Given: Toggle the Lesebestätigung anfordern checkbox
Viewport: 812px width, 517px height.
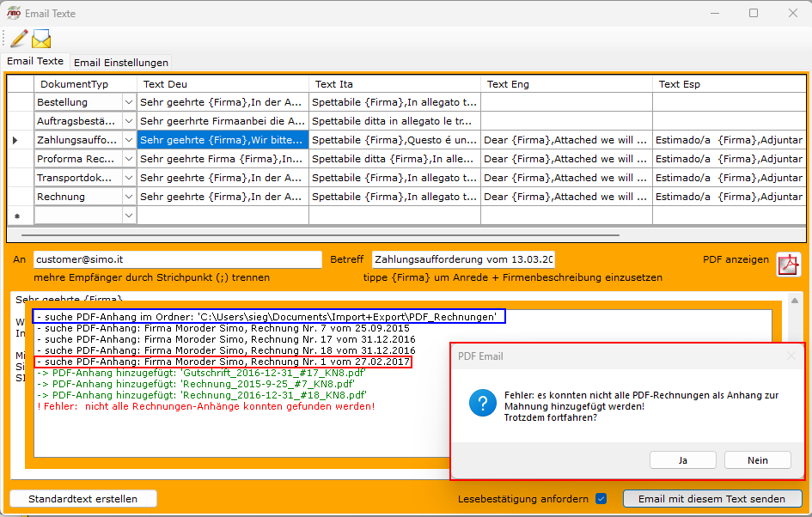Looking at the screenshot, I should 601,499.
